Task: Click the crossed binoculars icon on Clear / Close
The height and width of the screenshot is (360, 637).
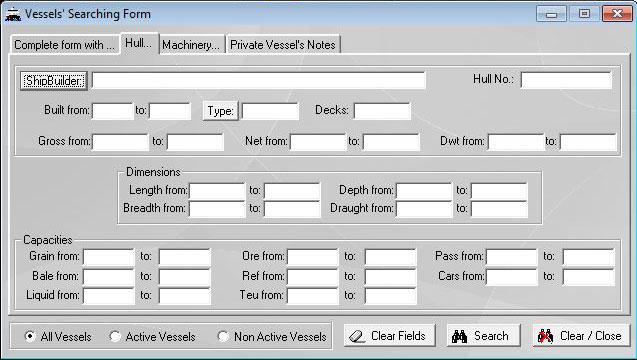Action: (545, 336)
